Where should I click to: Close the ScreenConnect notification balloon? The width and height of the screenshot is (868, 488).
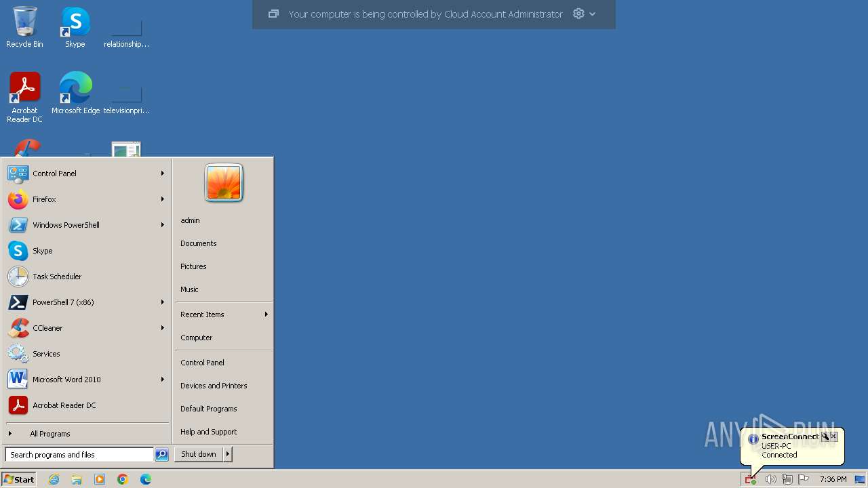coord(834,436)
